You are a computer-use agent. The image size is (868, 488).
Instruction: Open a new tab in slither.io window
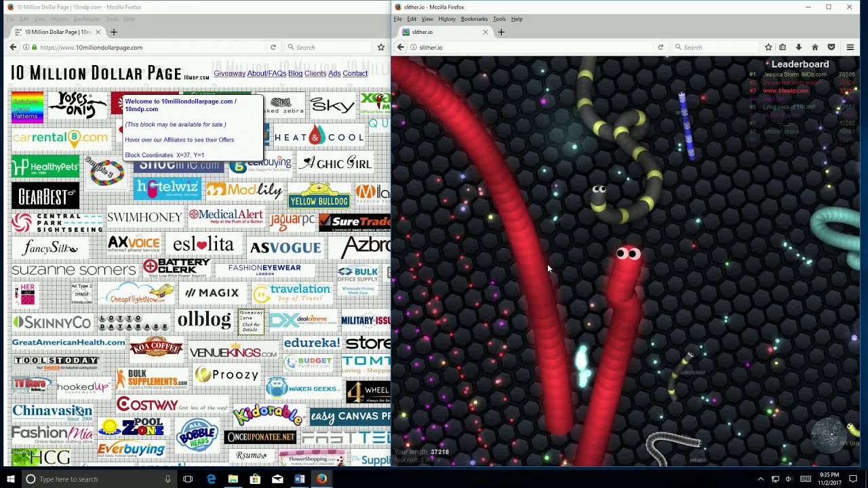(501, 32)
